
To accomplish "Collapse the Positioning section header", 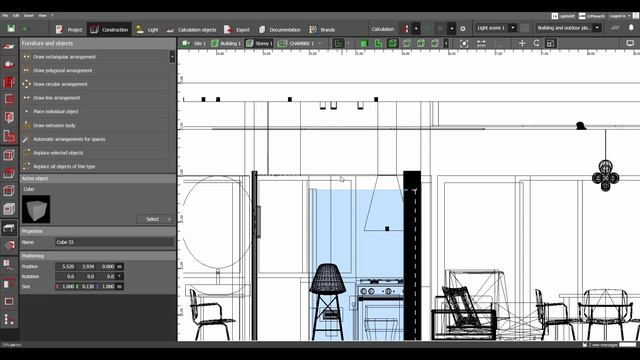I will tap(98, 256).
